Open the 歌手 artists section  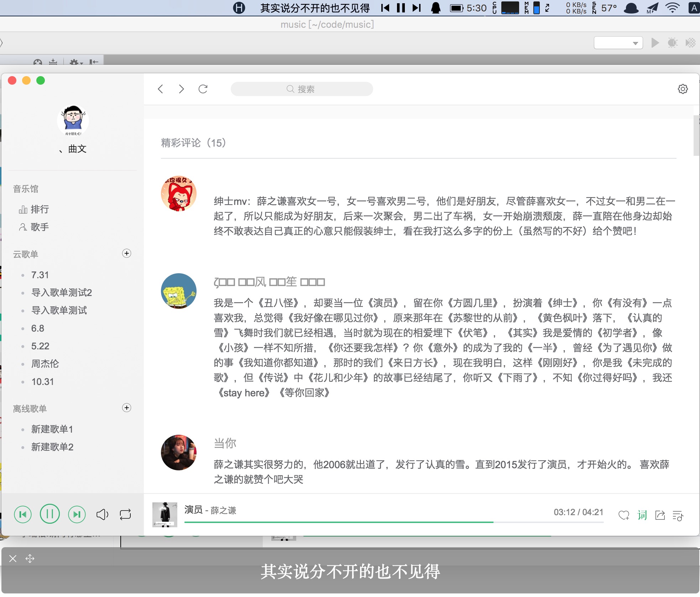point(40,227)
